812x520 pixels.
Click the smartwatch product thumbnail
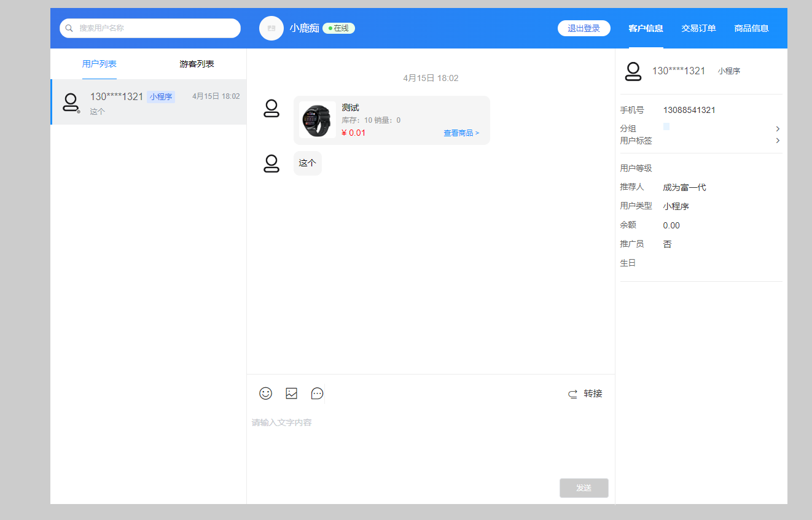tap(317, 120)
